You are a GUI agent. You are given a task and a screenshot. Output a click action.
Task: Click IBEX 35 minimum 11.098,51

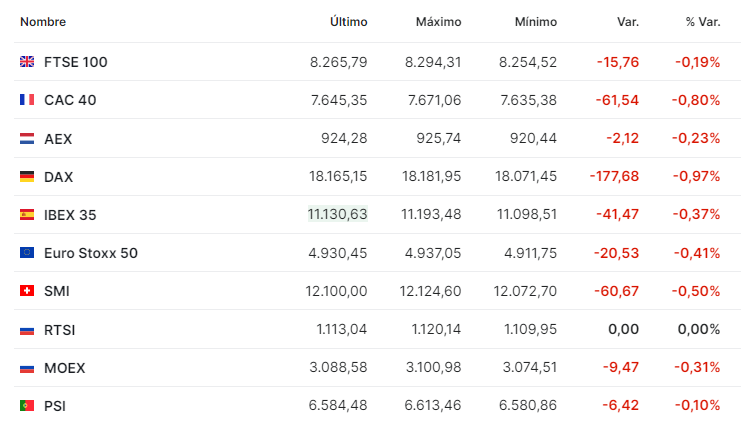point(527,214)
